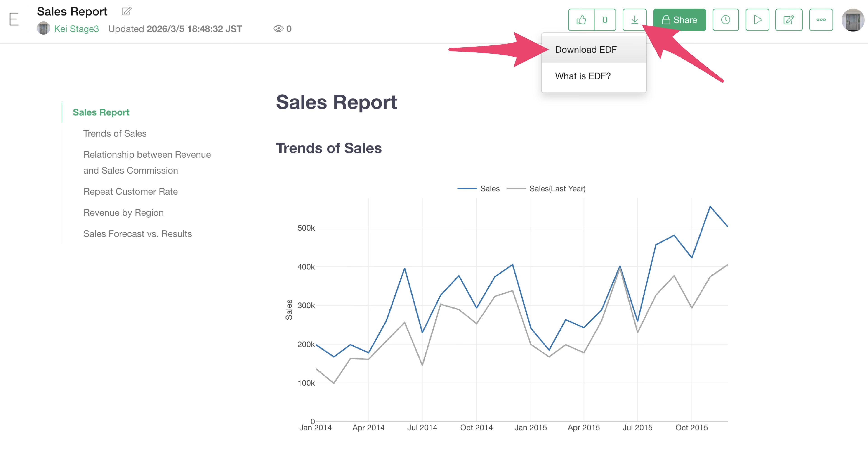The height and width of the screenshot is (452, 868).
Task: Click the pencil icon beside the title
Action: point(126,12)
